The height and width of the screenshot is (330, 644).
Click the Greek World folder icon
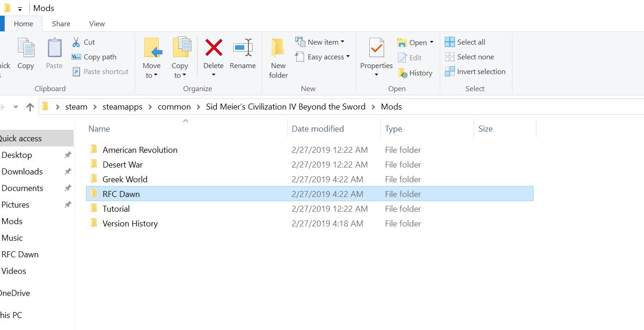[x=94, y=179]
